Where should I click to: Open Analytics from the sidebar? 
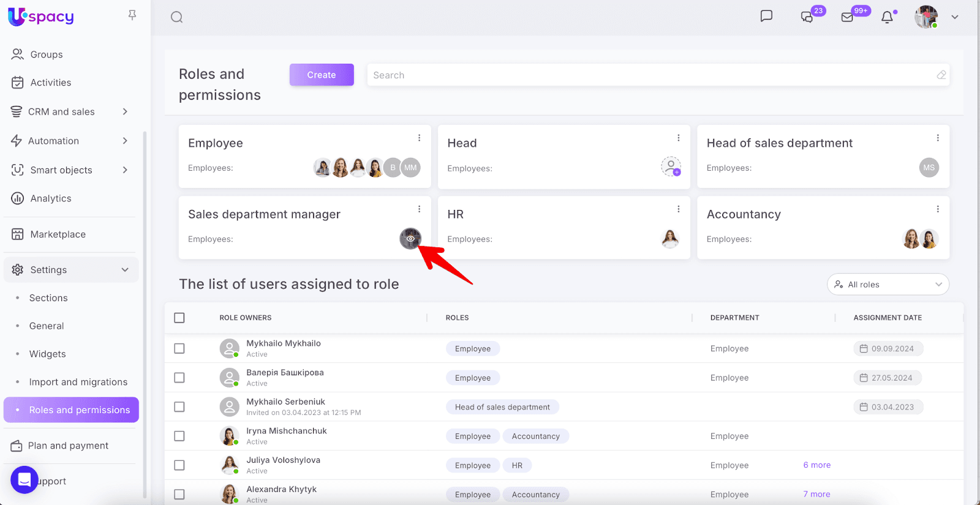click(51, 198)
